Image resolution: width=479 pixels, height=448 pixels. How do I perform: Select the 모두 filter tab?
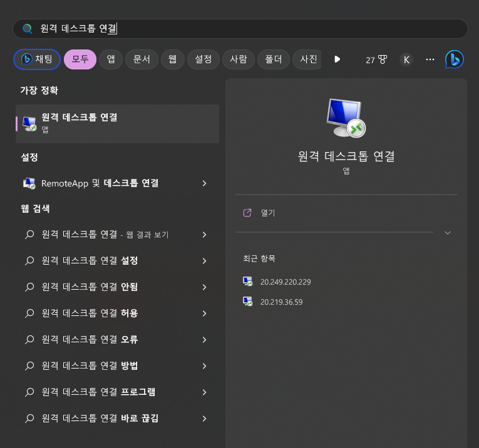point(80,59)
